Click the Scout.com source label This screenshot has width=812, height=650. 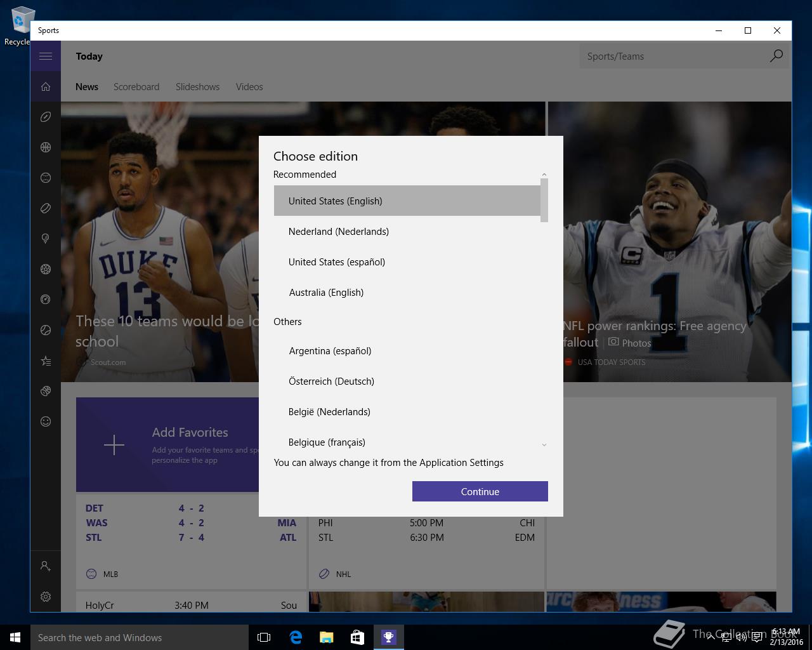108,362
